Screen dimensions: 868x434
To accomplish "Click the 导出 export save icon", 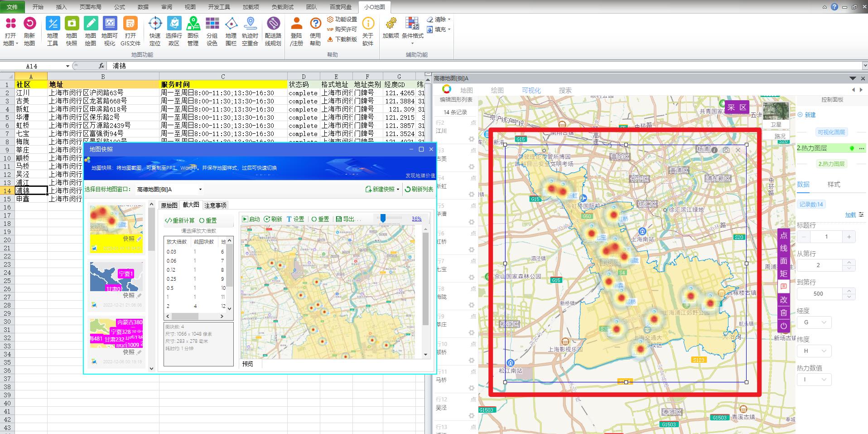I will tap(339, 219).
